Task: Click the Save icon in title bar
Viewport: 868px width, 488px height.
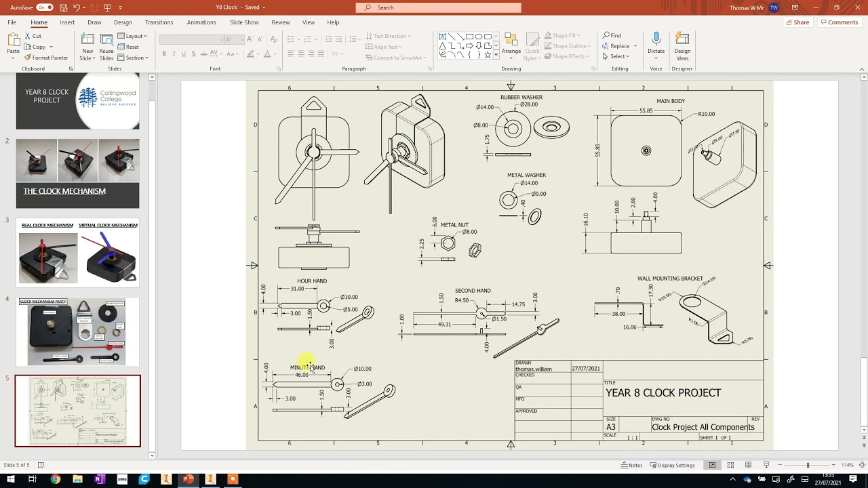Action: 62,7
